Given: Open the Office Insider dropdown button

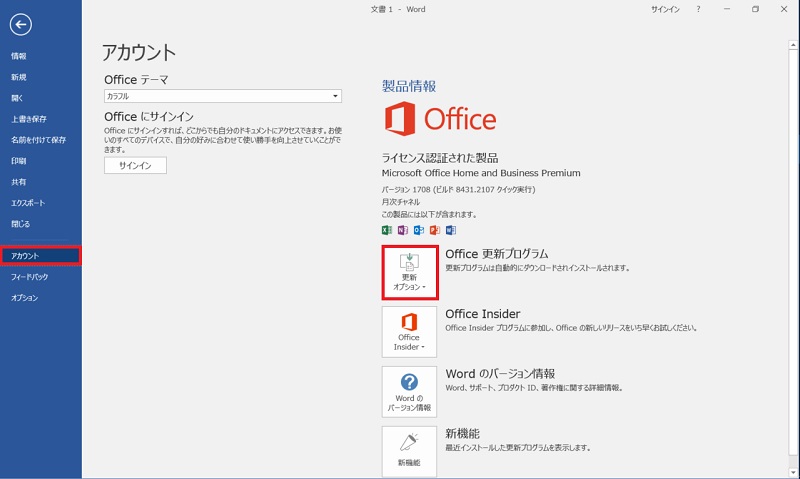Looking at the screenshot, I should tap(409, 332).
